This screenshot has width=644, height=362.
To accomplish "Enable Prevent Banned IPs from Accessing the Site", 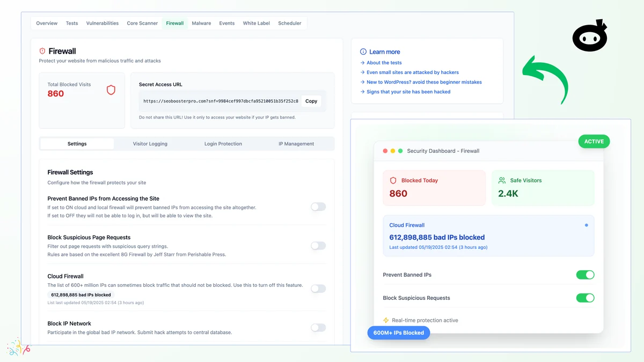I will click(318, 207).
